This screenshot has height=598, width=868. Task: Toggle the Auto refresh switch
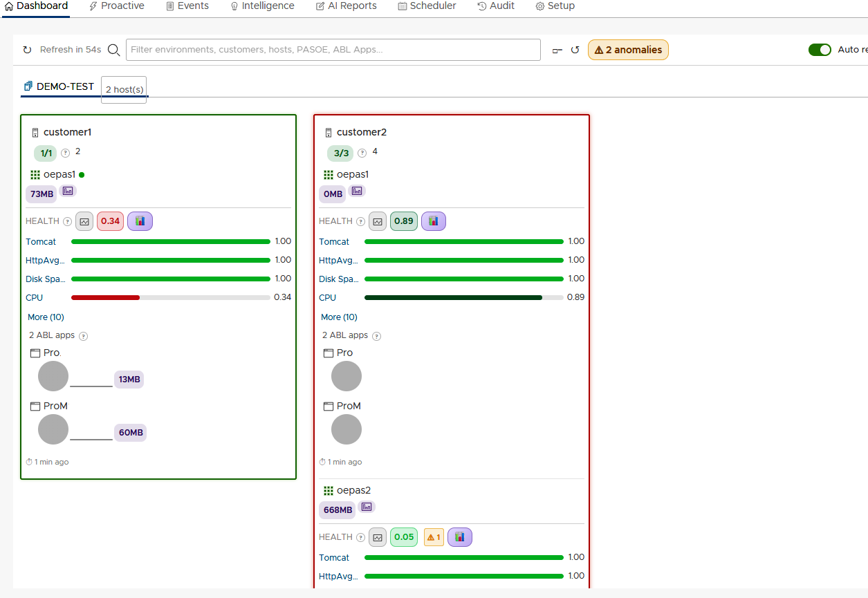click(x=820, y=50)
